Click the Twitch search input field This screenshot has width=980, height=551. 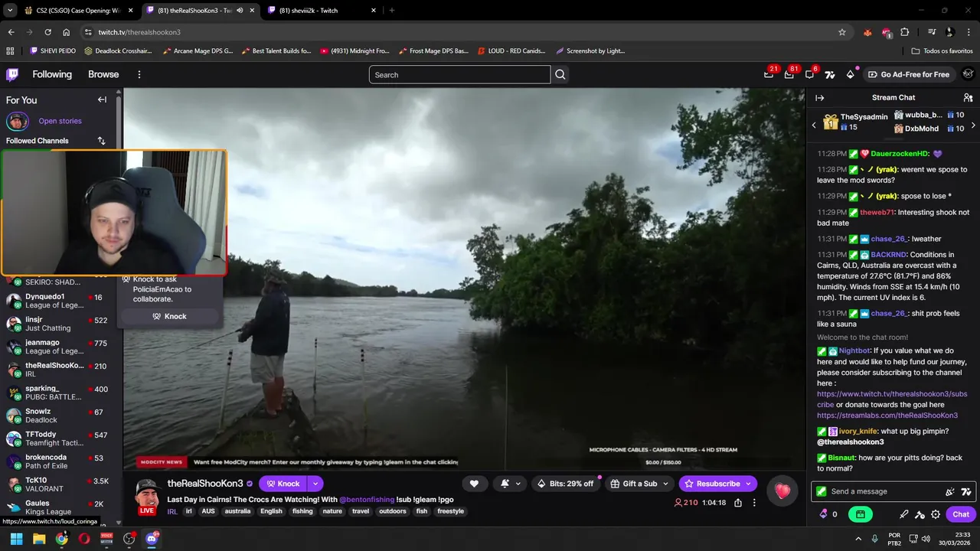pos(459,74)
